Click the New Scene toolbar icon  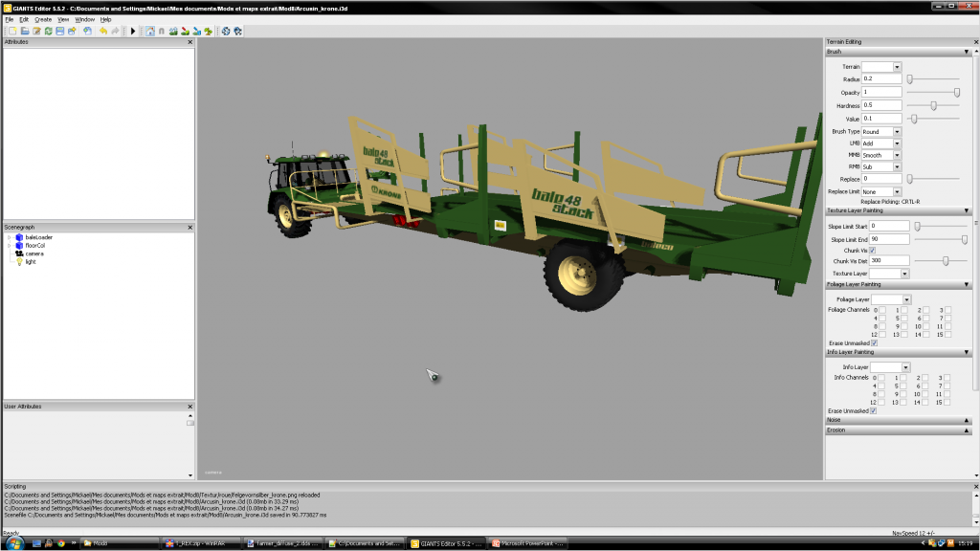12,32
